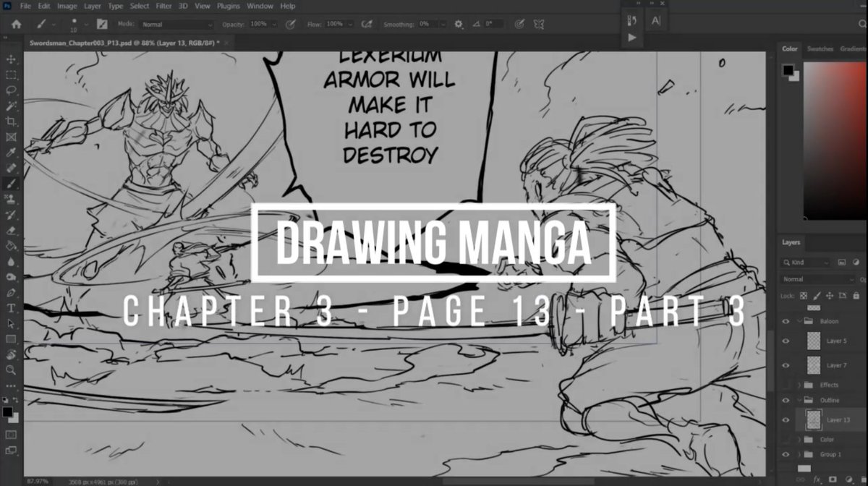
Task: Toggle pressure for size icon
Action: pos(519,24)
